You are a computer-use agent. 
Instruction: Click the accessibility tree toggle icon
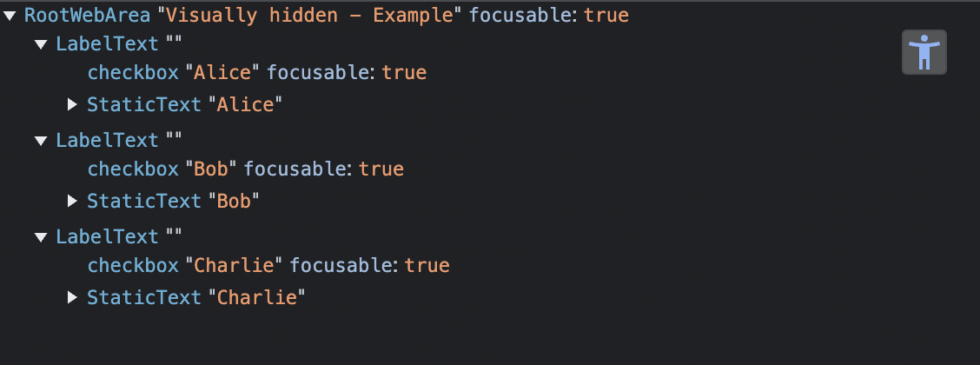[x=924, y=52]
